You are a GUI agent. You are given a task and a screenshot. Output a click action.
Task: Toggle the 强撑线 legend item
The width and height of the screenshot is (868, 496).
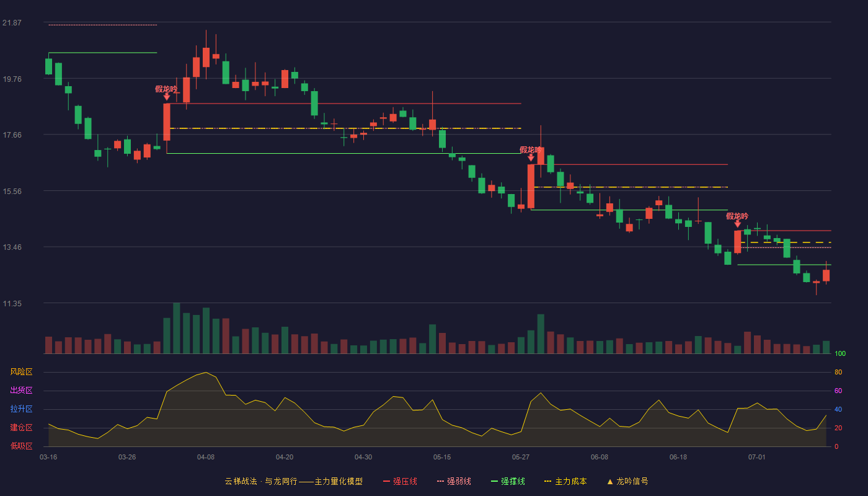[508, 481]
